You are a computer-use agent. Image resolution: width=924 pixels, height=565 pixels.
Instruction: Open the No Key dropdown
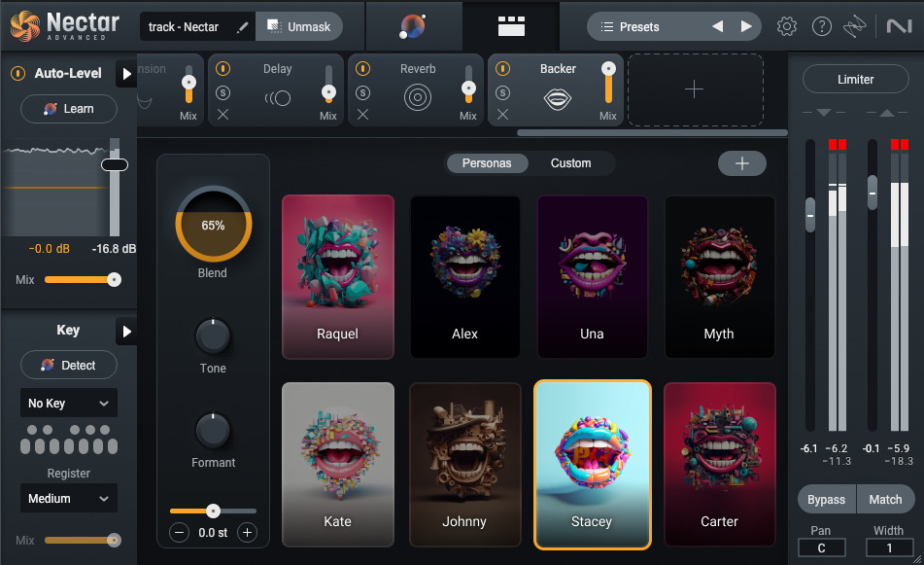68,404
